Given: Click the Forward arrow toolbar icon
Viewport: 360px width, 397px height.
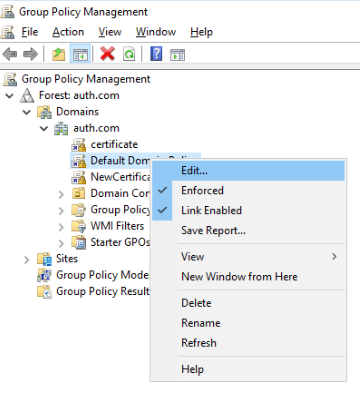Looking at the screenshot, I should coord(30,54).
